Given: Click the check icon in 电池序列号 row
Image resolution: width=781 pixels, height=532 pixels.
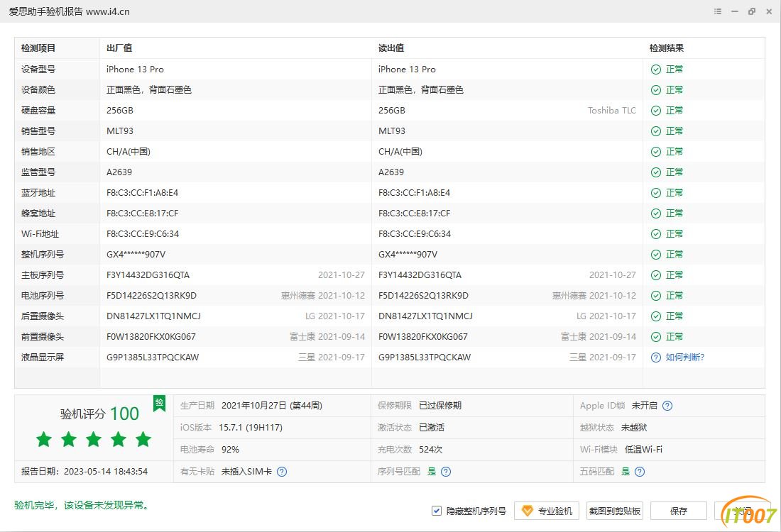Looking at the screenshot, I should click(x=656, y=296).
